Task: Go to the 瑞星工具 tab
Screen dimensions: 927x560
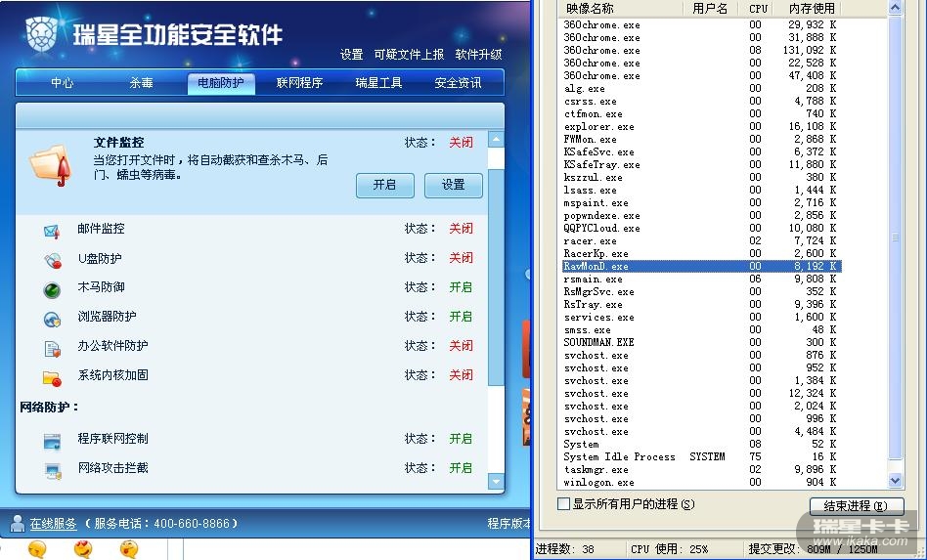Action: (x=379, y=83)
